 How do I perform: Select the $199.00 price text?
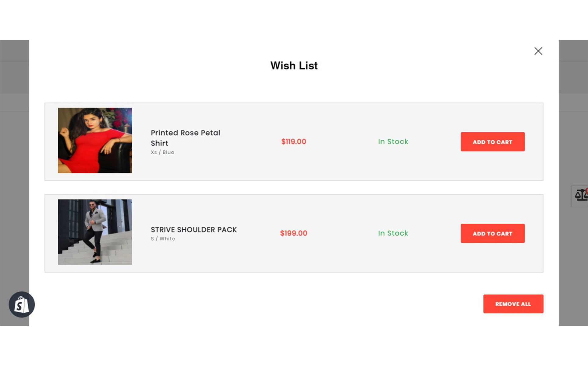(x=294, y=233)
